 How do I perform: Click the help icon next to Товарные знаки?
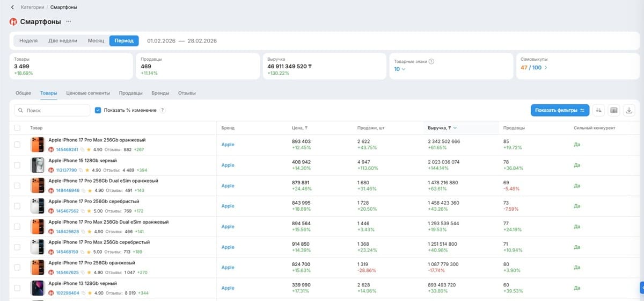coord(431,61)
